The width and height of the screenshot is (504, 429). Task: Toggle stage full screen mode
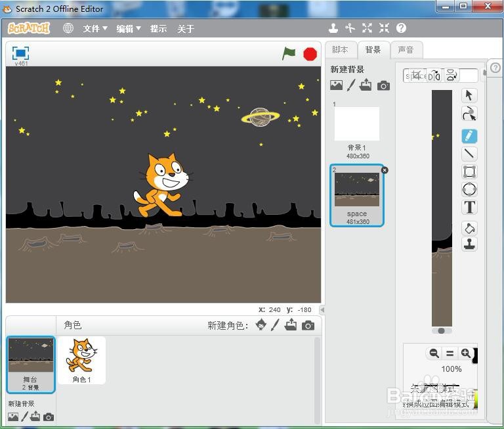pyautogui.click(x=20, y=53)
